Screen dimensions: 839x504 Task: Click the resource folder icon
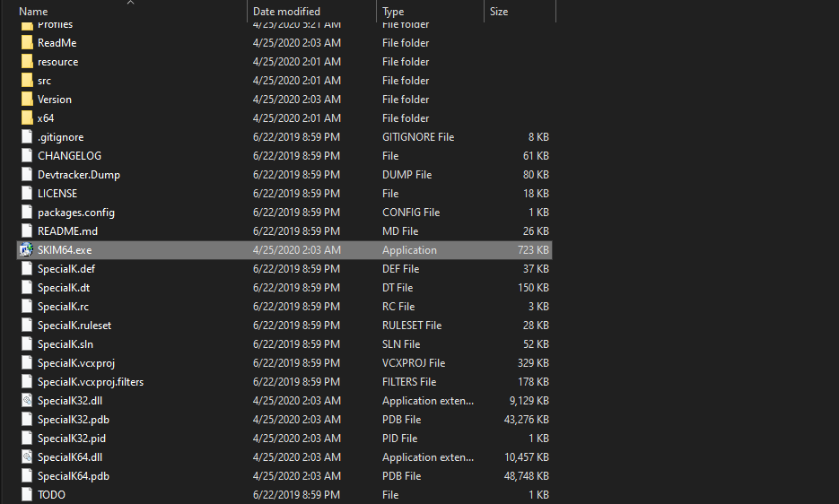[26, 62]
